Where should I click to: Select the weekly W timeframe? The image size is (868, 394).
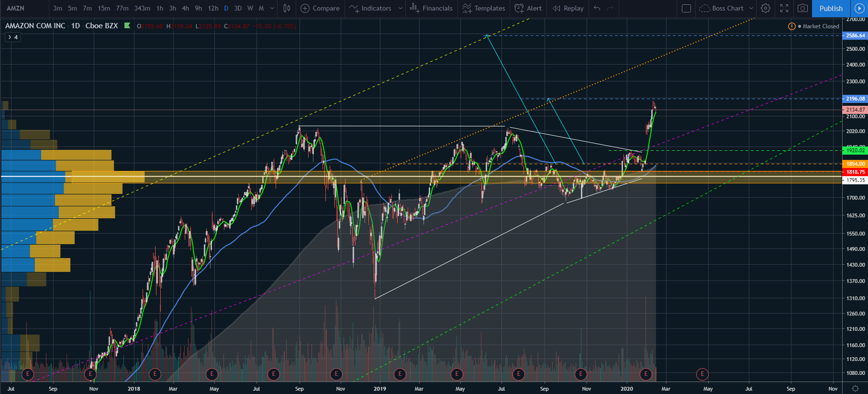(x=250, y=8)
